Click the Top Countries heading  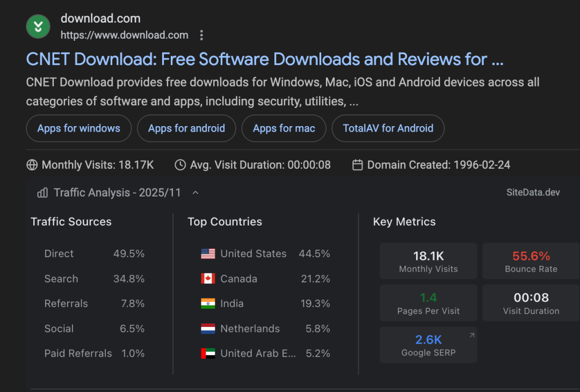[x=225, y=222]
